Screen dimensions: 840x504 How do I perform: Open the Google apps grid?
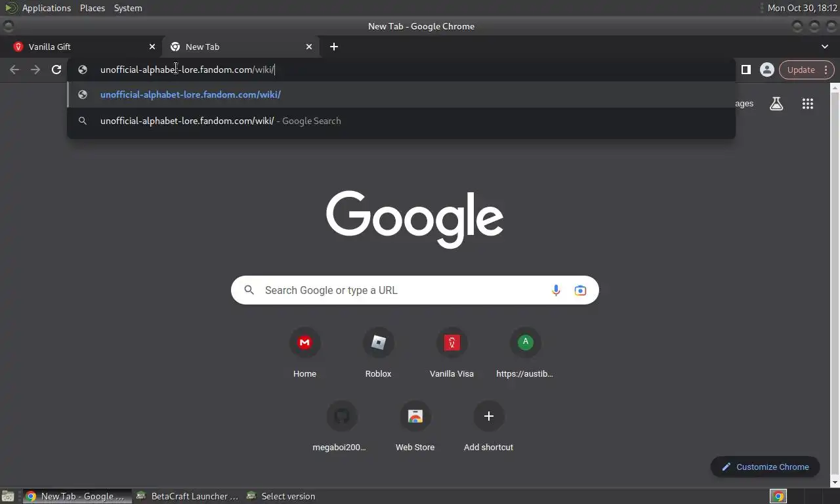pos(808,104)
